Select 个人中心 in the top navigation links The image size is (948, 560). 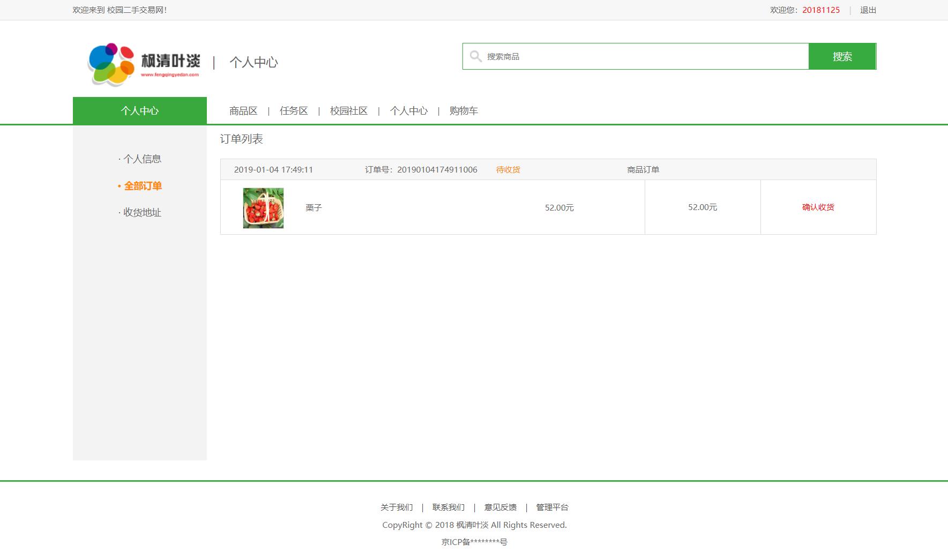[408, 111]
